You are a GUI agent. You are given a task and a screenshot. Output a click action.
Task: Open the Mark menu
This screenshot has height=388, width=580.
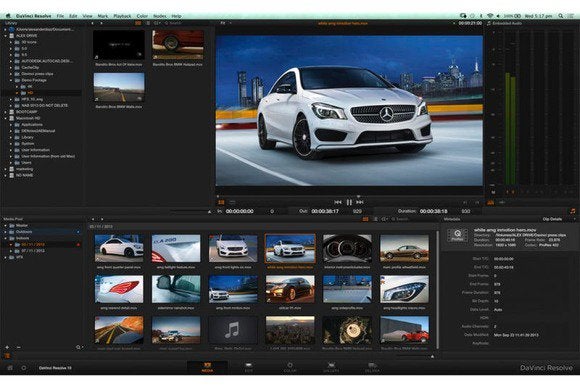pyautogui.click(x=103, y=16)
